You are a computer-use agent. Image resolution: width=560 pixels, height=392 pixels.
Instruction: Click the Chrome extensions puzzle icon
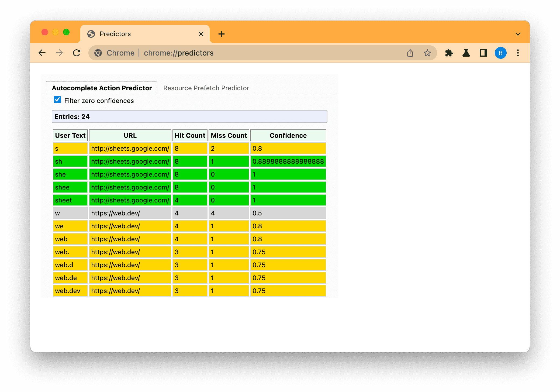click(x=449, y=53)
